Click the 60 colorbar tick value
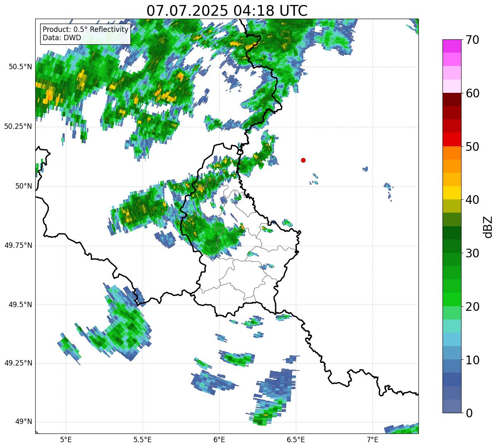This screenshot has height=448, width=498. pyautogui.click(x=472, y=93)
